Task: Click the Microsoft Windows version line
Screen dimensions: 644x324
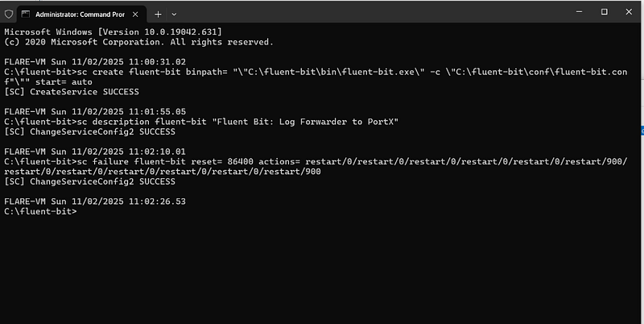Action: pyautogui.click(x=113, y=31)
